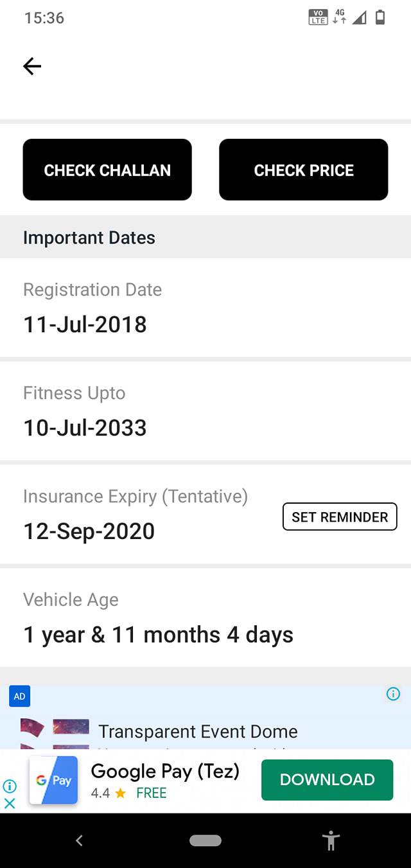Set reminder for insurance expiry

(340, 517)
